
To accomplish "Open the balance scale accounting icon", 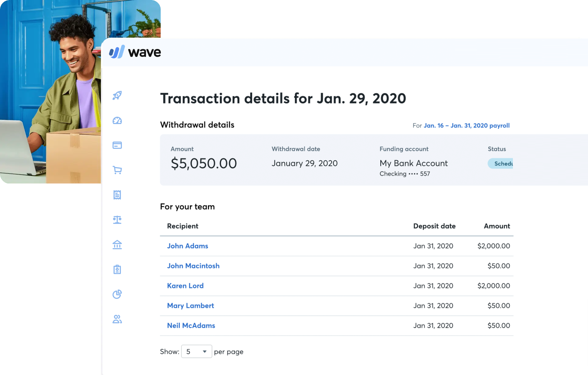I will click(117, 220).
